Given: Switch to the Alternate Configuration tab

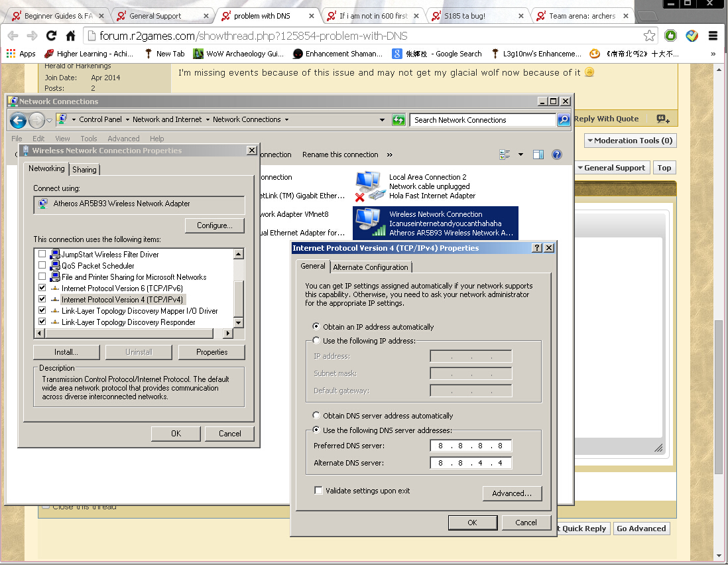Looking at the screenshot, I should click(x=371, y=267).
